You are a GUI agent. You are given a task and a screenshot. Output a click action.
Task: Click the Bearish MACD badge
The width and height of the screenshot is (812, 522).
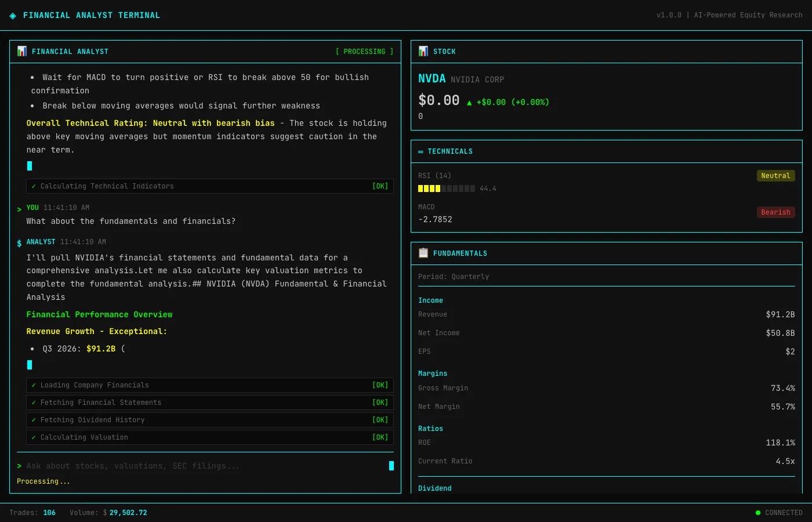pos(775,212)
